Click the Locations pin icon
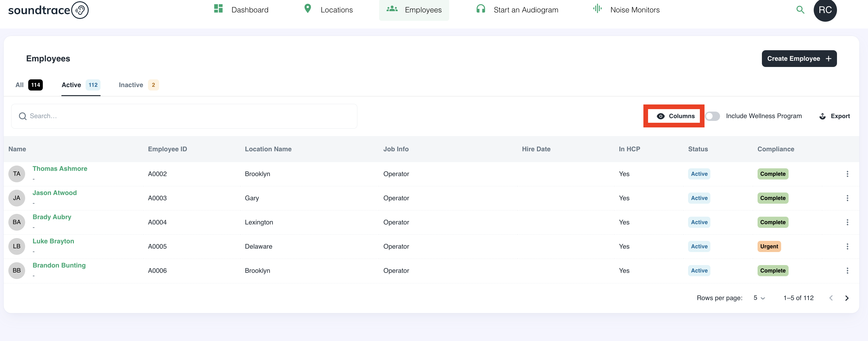868x341 pixels. pyautogui.click(x=307, y=9)
